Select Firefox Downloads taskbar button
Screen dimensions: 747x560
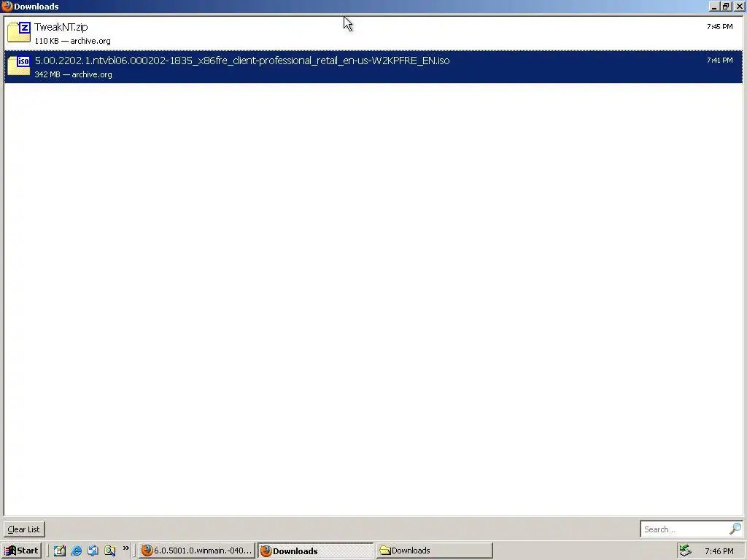[316, 551]
